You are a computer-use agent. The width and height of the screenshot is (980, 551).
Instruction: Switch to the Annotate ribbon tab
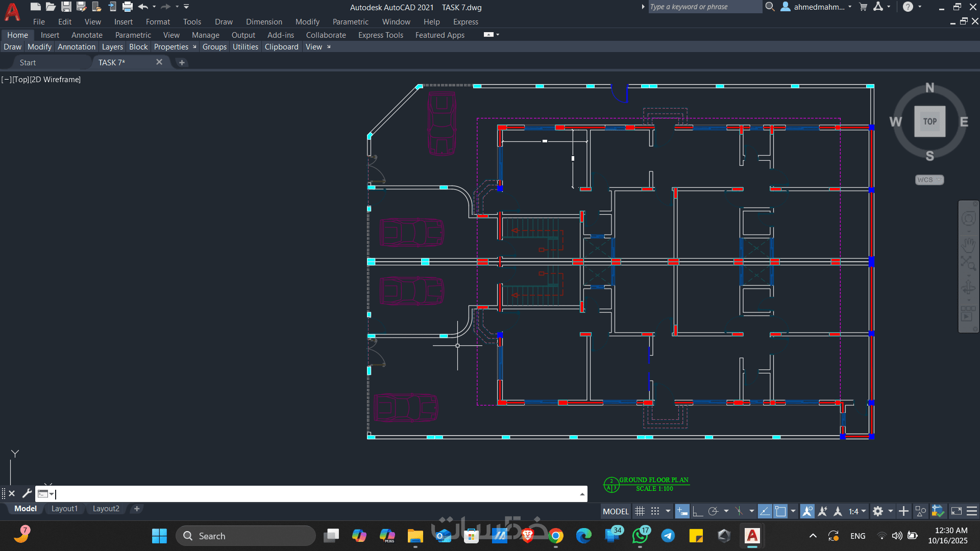pyautogui.click(x=87, y=35)
